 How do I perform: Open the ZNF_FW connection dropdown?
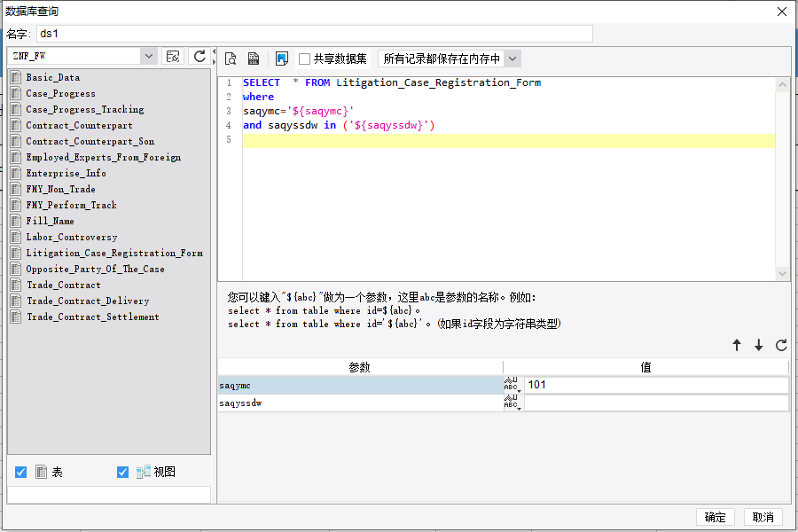pos(149,56)
